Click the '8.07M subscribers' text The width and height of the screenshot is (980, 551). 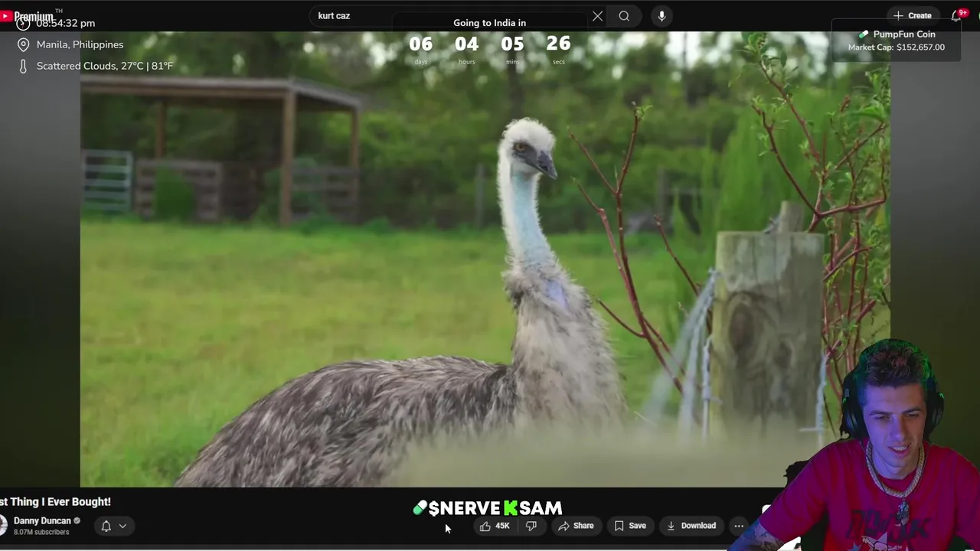pyautogui.click(x=41, y=532)
